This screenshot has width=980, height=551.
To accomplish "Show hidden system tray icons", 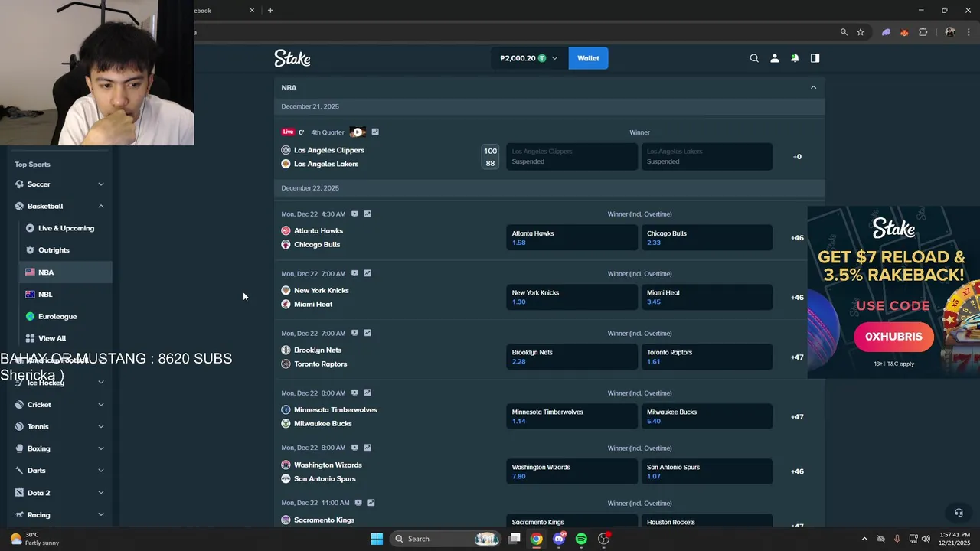I will pyautogui.click(x=864, y=539).
